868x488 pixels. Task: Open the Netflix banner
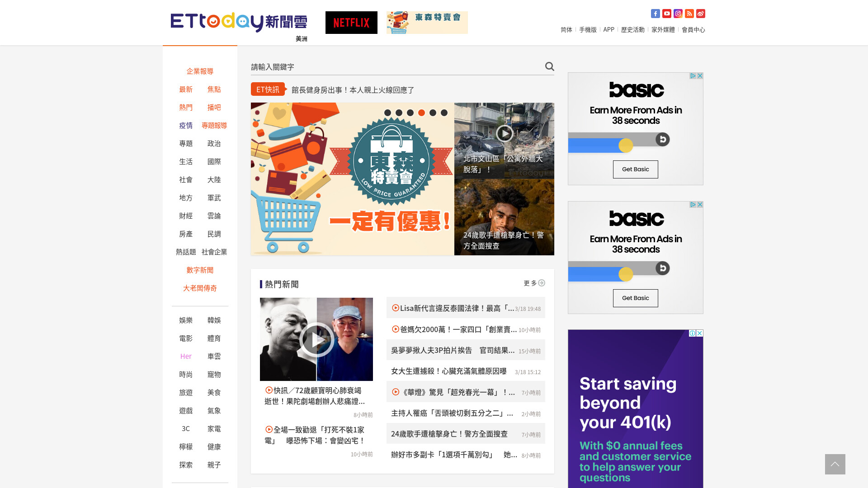351,23
